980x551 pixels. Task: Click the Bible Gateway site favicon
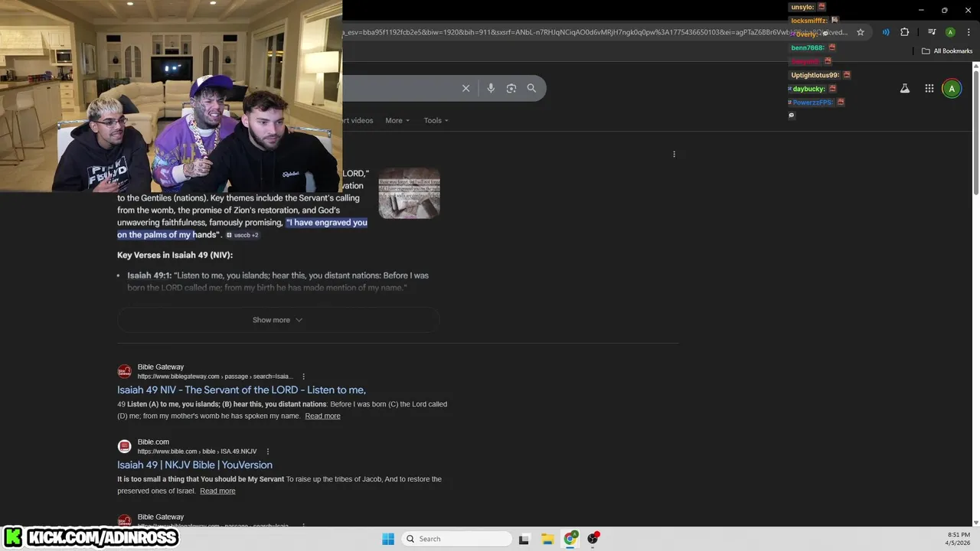click(124, 371)
